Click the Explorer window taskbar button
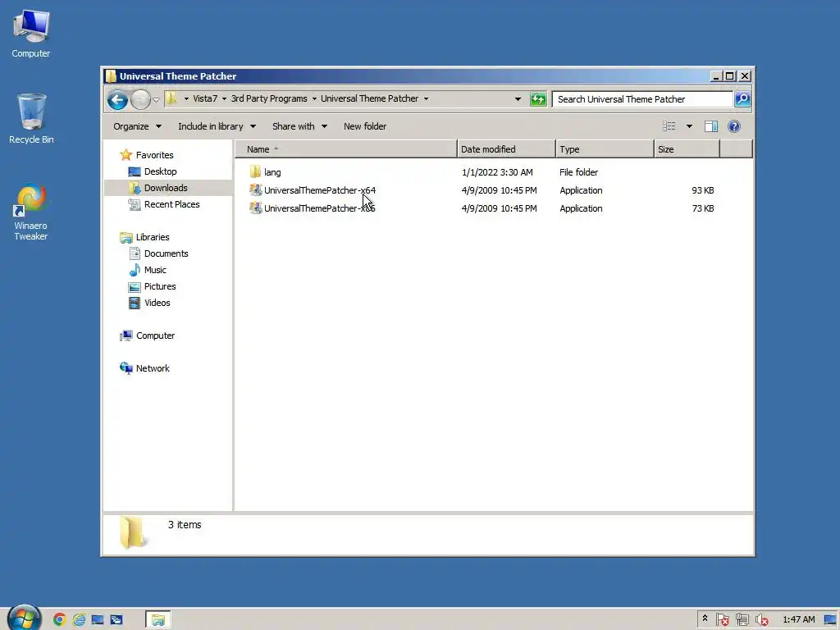 158,620
